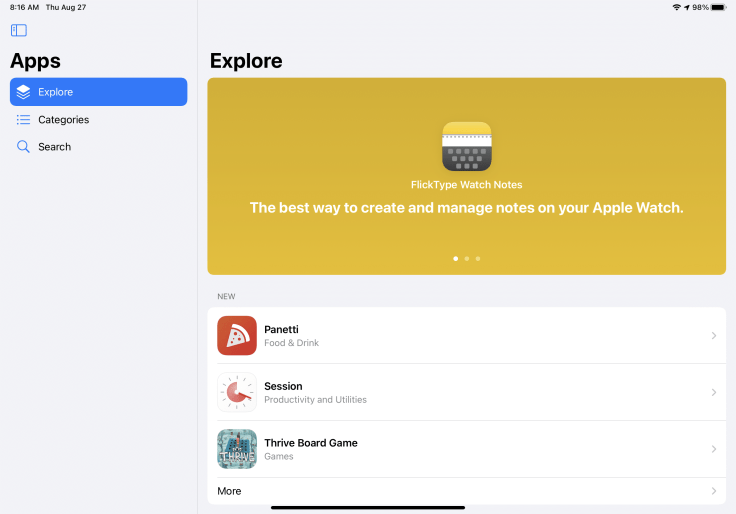Image resolution: width=736 pixels, height=514 pixels.
Task: Tap the Thrive Board Game app icon
Action: 237,449
